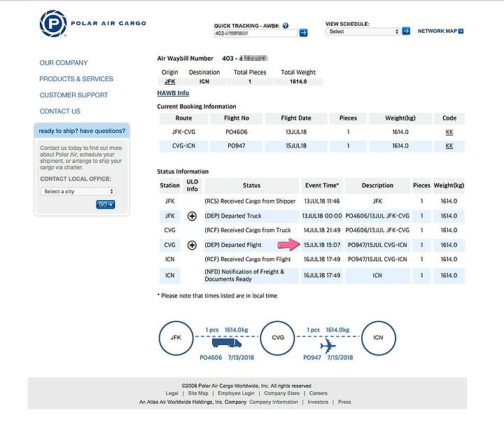Open the OUR COMPANY menu
Viewport: 504px width, 424px height.
[x=64, y=63]
